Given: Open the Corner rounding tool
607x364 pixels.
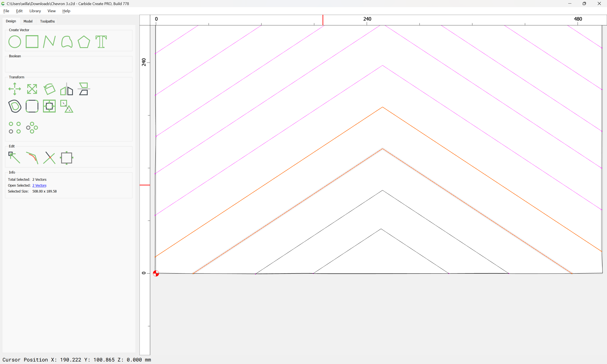Looking at the screenshot, I should coord(32,106).
